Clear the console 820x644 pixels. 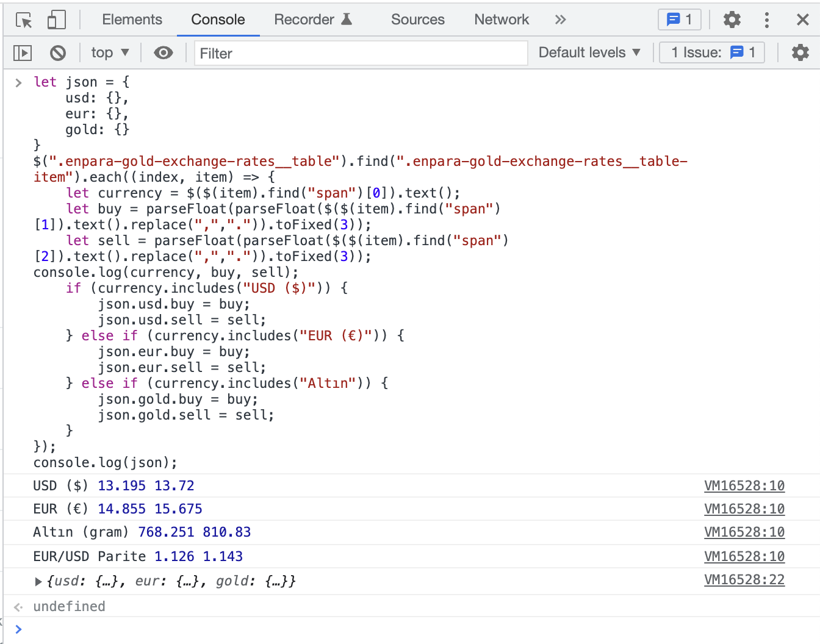[58, 53]
